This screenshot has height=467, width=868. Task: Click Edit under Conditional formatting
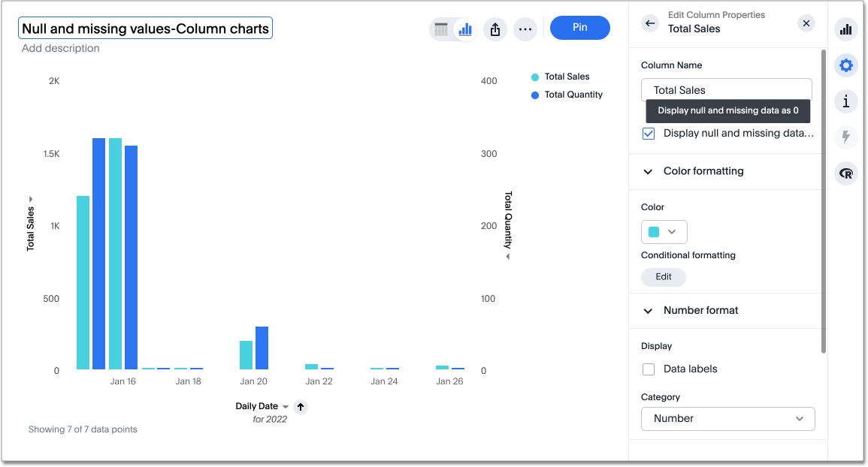coord(663,277)
